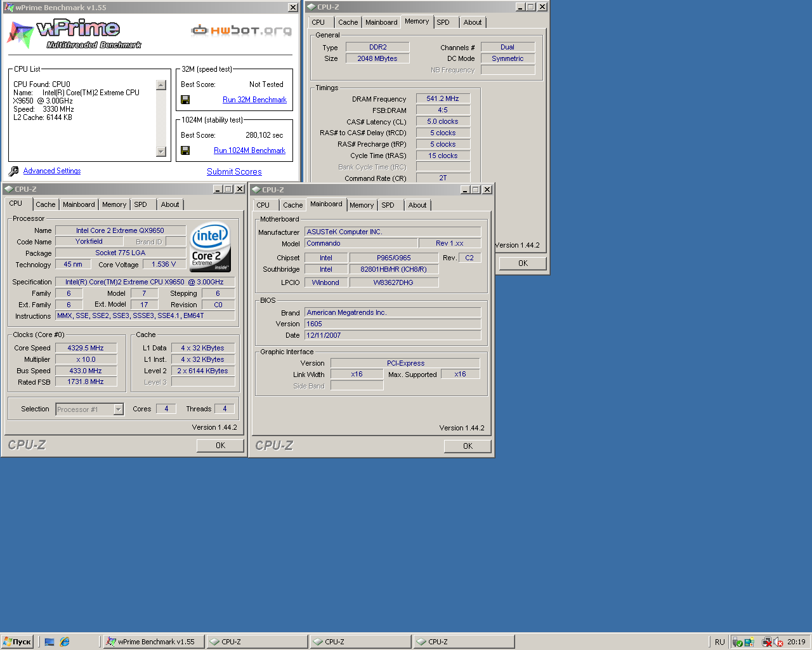Image resolution: width=812 pixels, height=650 pixels.
Task: Select About tab in CPU-Z Mainboard window
Action: click(417, 205)
